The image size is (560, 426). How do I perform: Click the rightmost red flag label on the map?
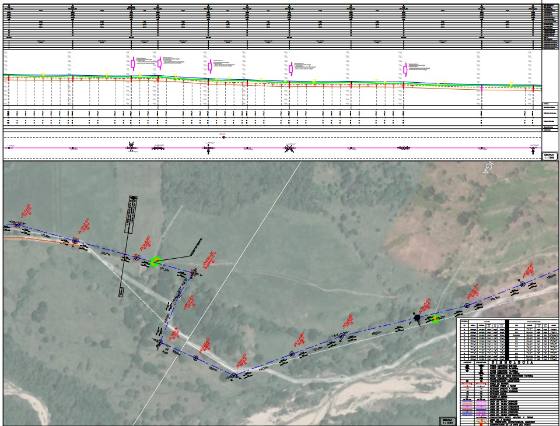tap(529, 270)
